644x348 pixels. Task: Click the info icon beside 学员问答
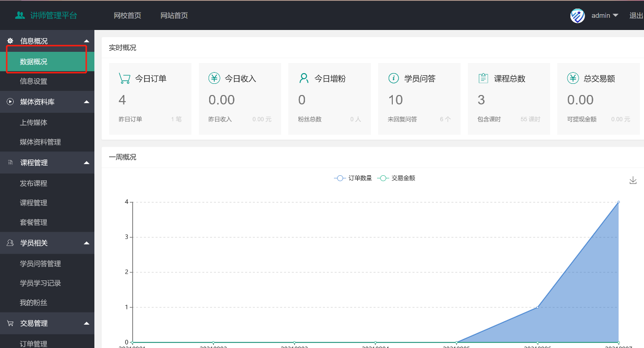click(393, 78)
